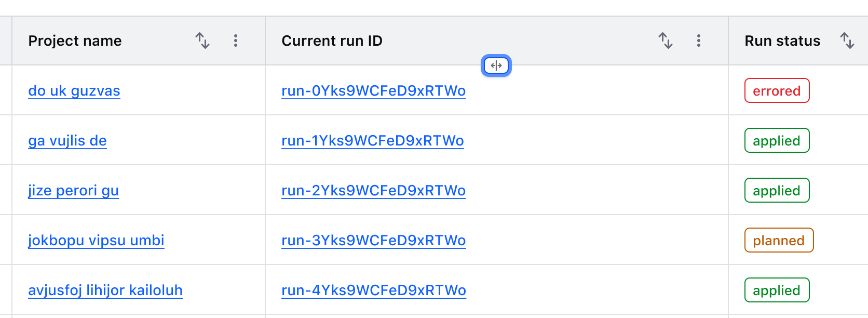The height and width of the screenshot is (318, 868).
Task: Click the orange planned status badge
Action: click(x=779, y=241)
